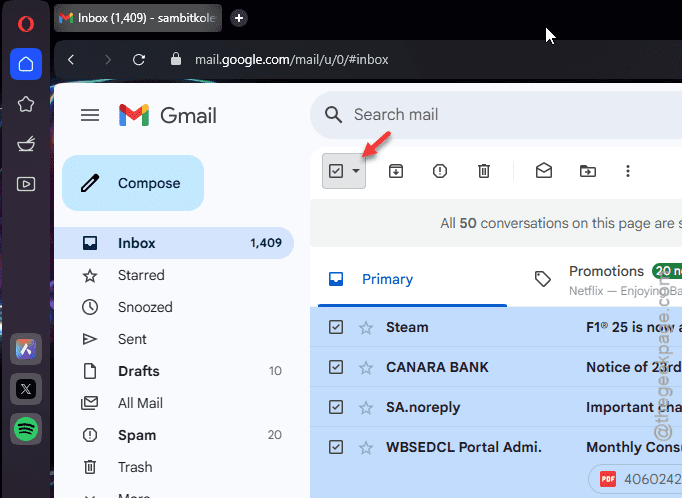Uncheck the WBSEDCL Portal Admi. checkbox
682x498 pixels.
tap(336, 447)
